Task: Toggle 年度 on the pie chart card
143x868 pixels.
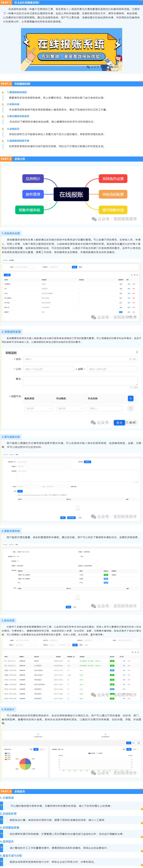Action: coord(36,749)
